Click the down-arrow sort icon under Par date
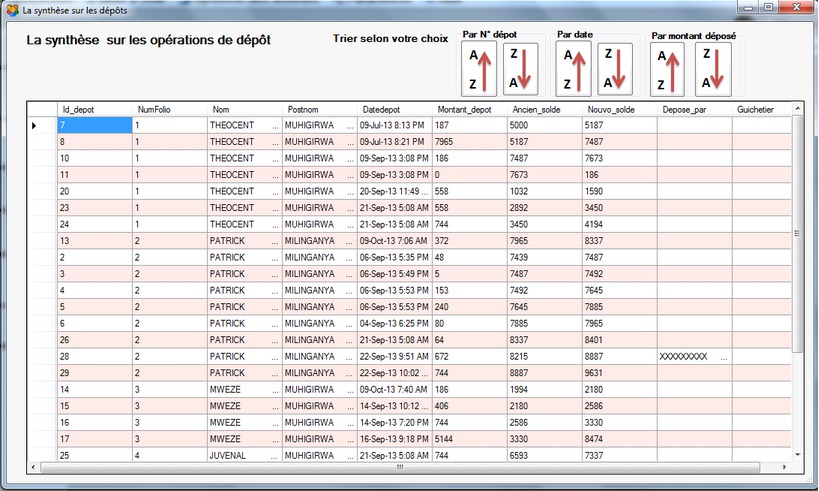The width and height of the screenshot is (819, 491). click(615, 69)
